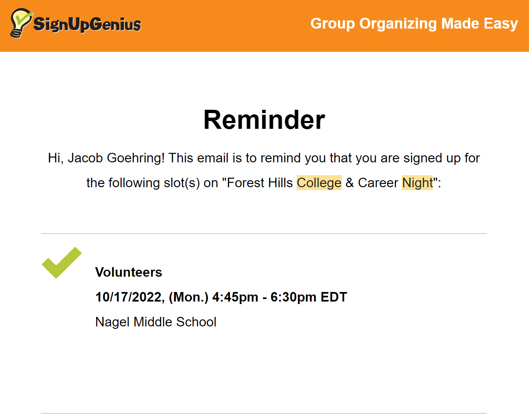Click the highlighted word "College"

click(x=319, y=183)
